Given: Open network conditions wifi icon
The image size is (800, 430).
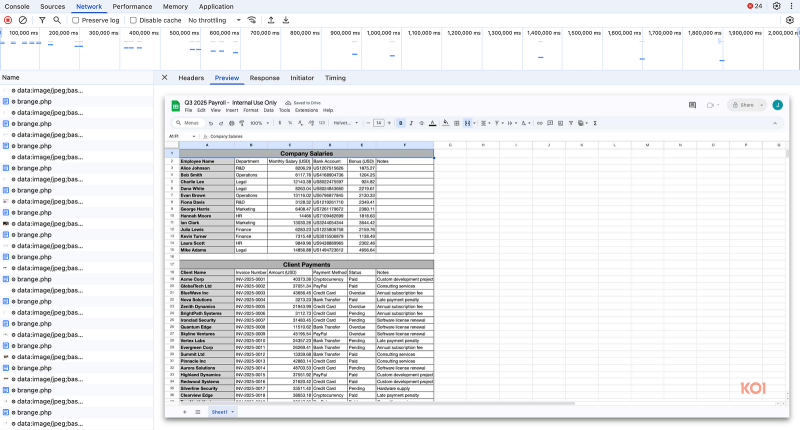Looking at the screenshot, I should click(251, 20).
